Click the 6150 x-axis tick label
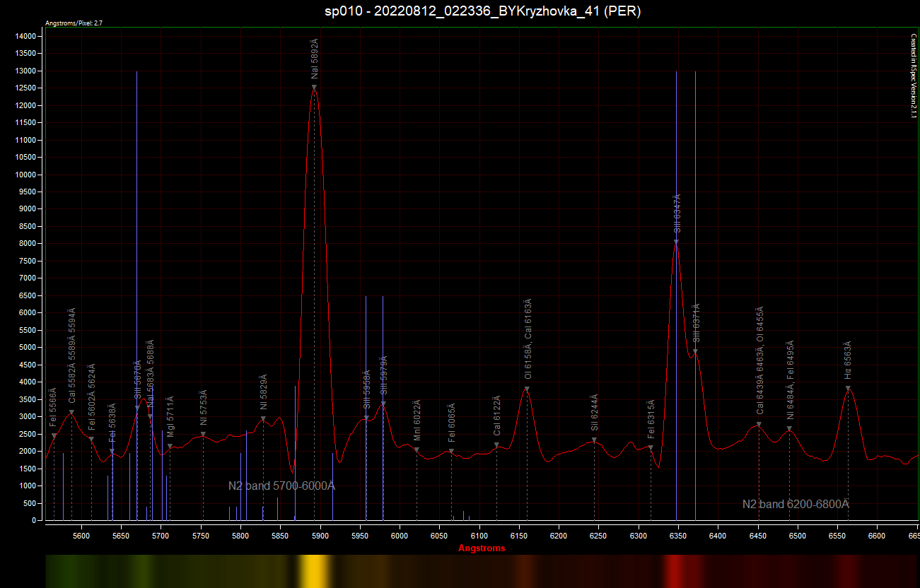 point(519,536)
